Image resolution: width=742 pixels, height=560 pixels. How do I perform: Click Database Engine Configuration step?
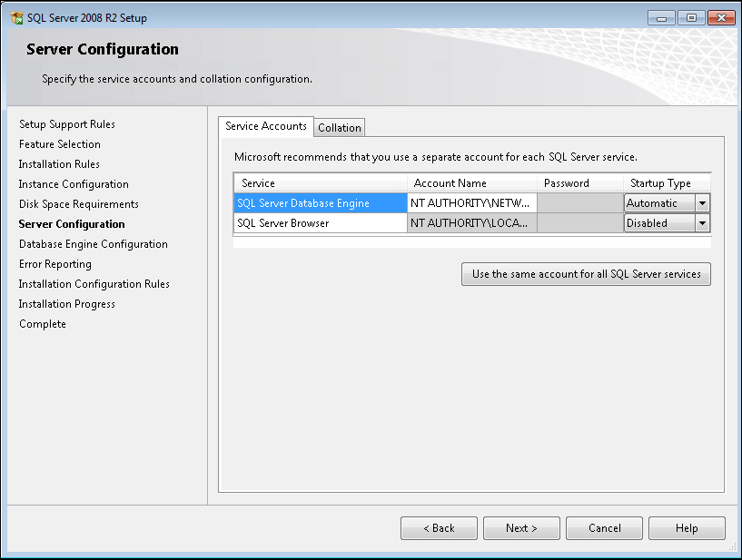[x=94, y=244]
